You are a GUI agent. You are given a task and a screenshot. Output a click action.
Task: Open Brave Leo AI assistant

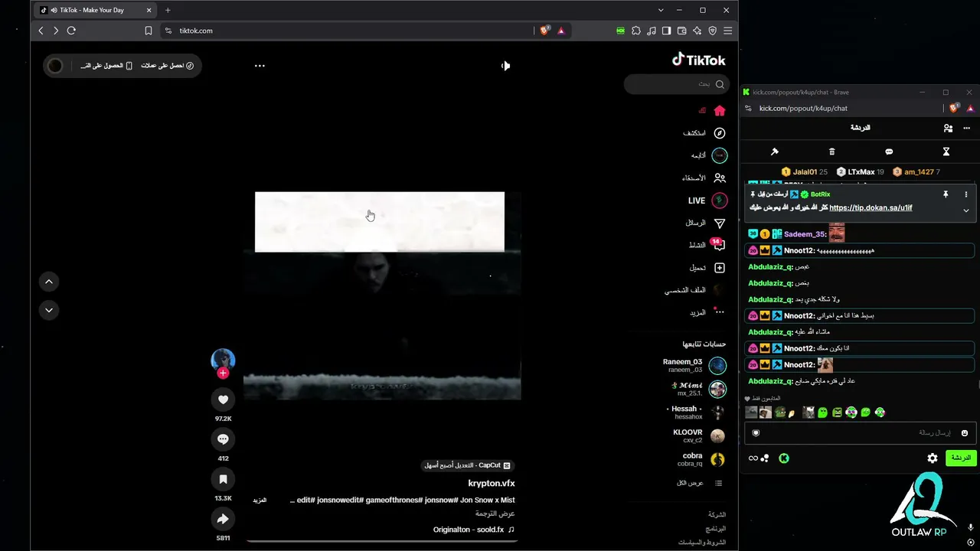[697, 31]
